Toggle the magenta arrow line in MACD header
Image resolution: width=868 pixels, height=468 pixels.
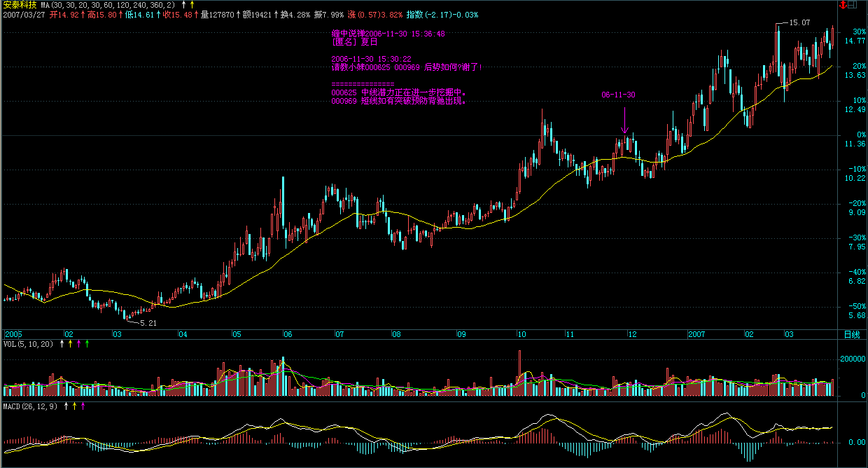click(x=83, y=406)
